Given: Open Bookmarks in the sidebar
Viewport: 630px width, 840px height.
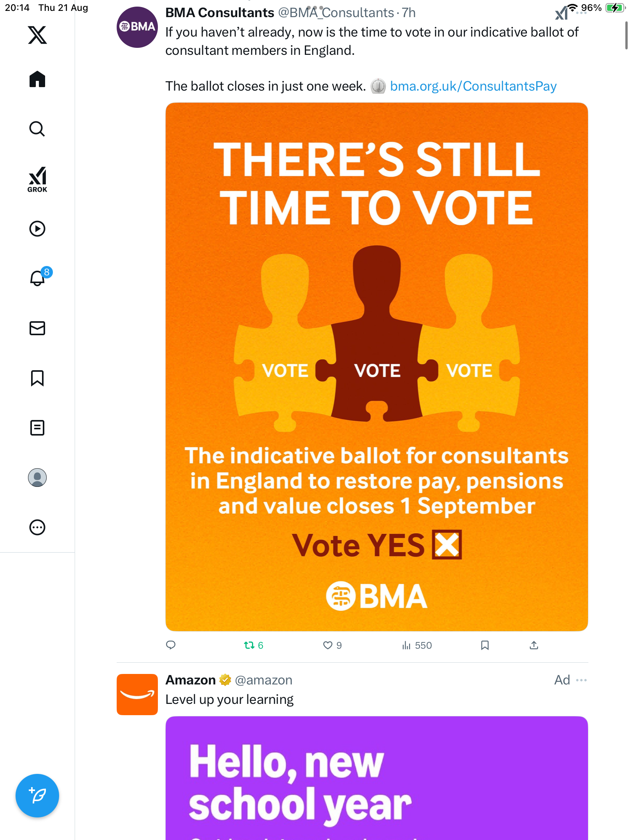Looking at the screenshot, I should (x=37, y=378).
